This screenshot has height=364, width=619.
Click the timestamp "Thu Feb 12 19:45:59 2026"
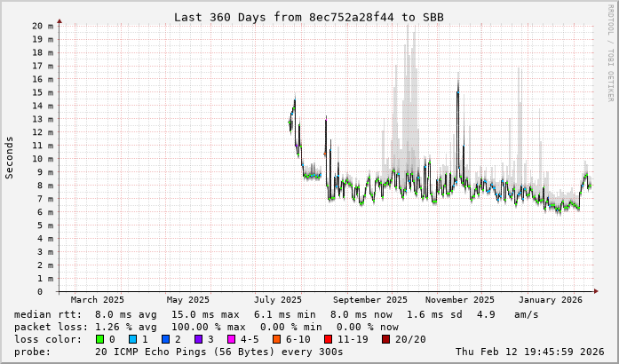point(531,352)
